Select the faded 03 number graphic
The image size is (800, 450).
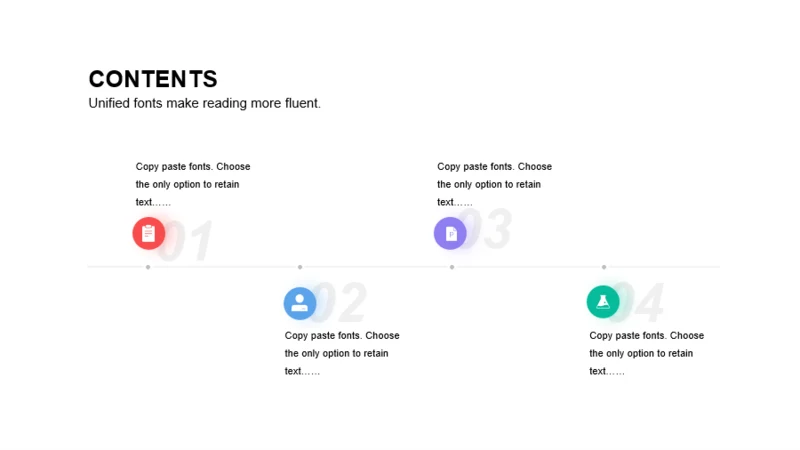click(488, 229)
